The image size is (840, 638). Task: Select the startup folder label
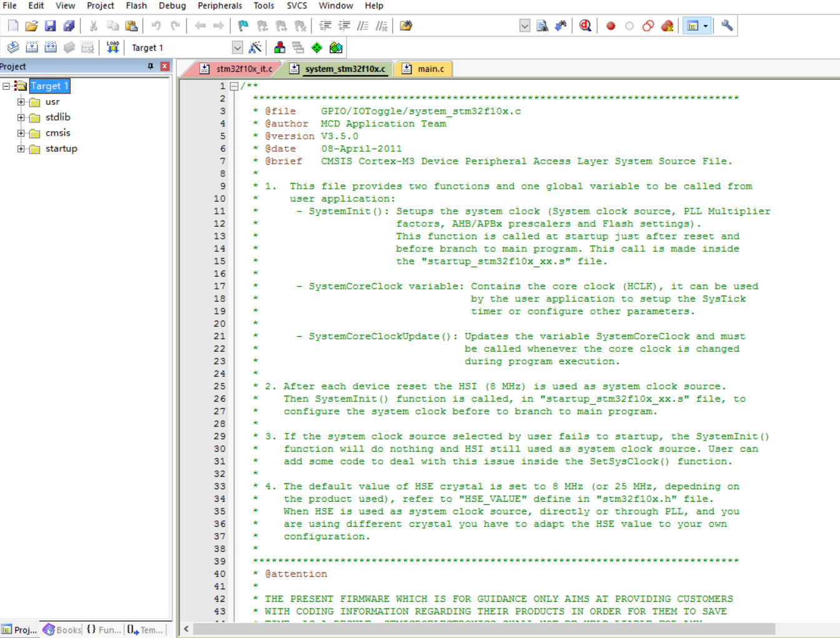coord(61,149)
